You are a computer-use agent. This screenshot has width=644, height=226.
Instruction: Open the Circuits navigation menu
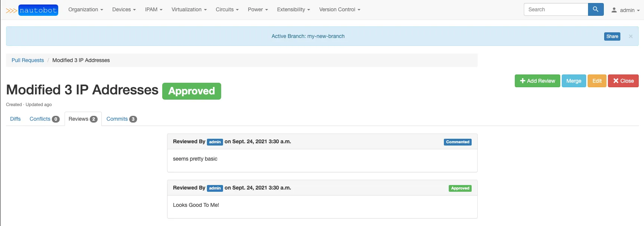coord(227,9)
